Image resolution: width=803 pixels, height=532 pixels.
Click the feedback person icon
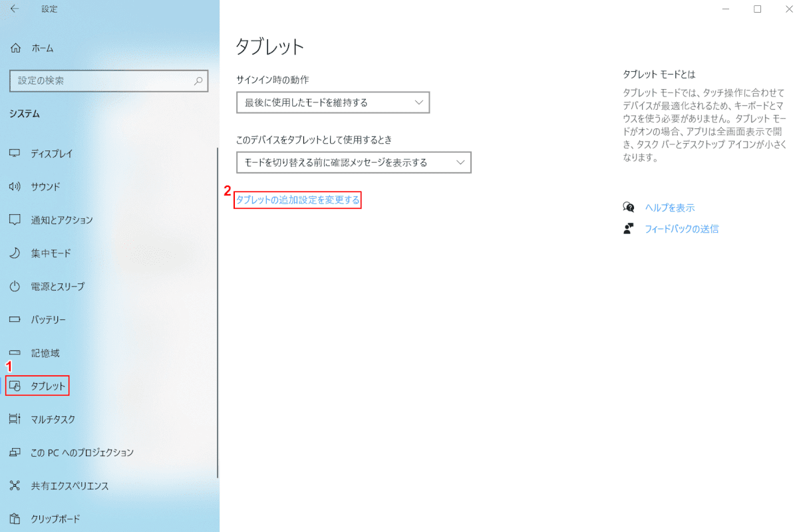pyautogui.click(x=629, y=229)
